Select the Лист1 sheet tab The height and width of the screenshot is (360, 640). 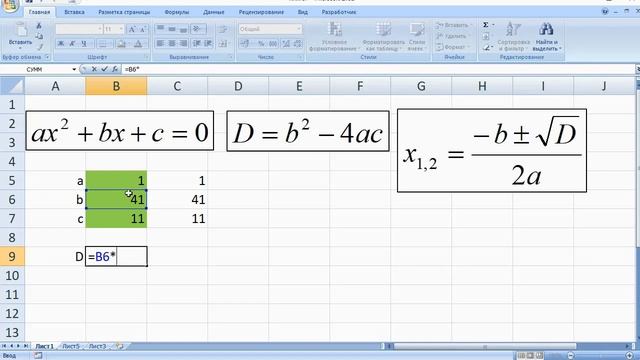click(x=44, y=346)
